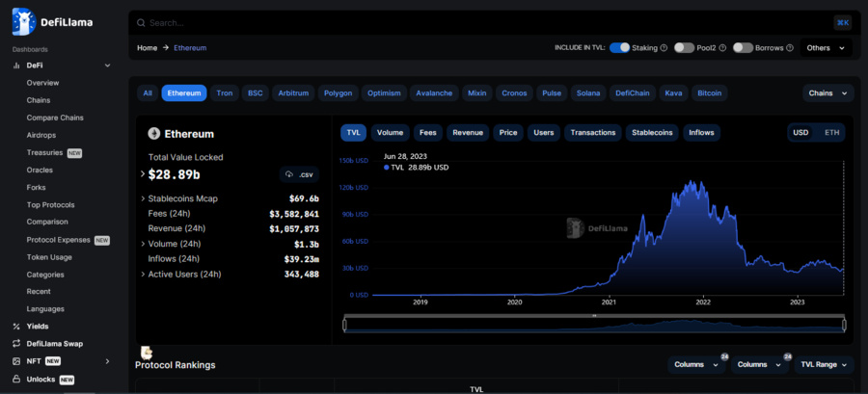The height and width of the screenshot is (394, 868).
Task: Click the ⌘K shortcut badge
Action: click(x=843, y=23)
